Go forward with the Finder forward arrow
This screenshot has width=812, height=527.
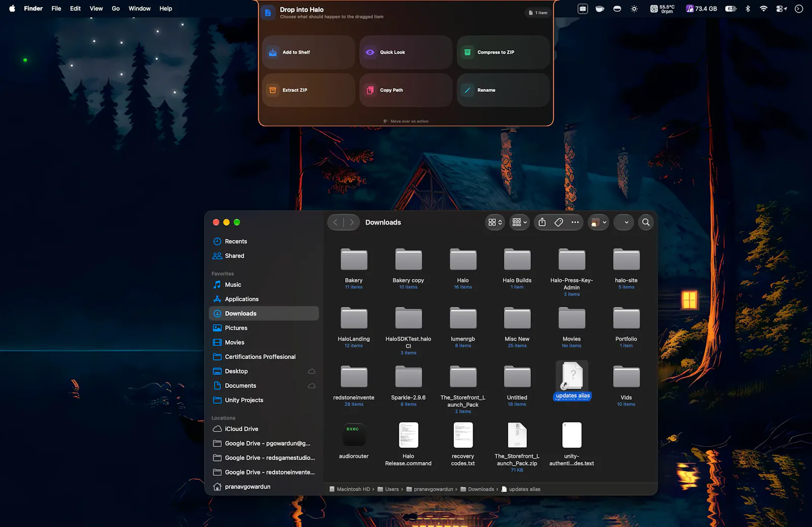(352, 222)
